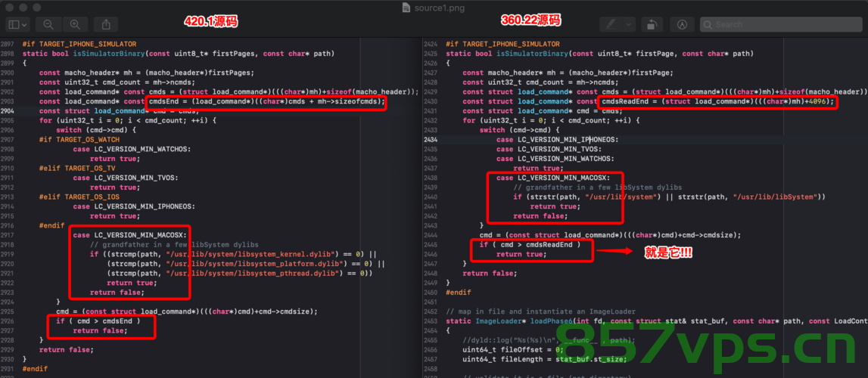Click line number 2897 in left pane
The image size is (868, 378).
coord(8,44)
